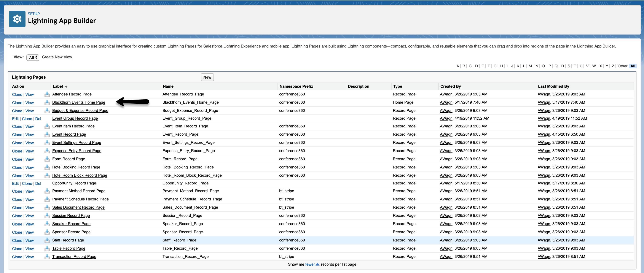This screenshot has width=644, height=273.
Task: Sort by the Created By column header
Action: pos(451,86)
